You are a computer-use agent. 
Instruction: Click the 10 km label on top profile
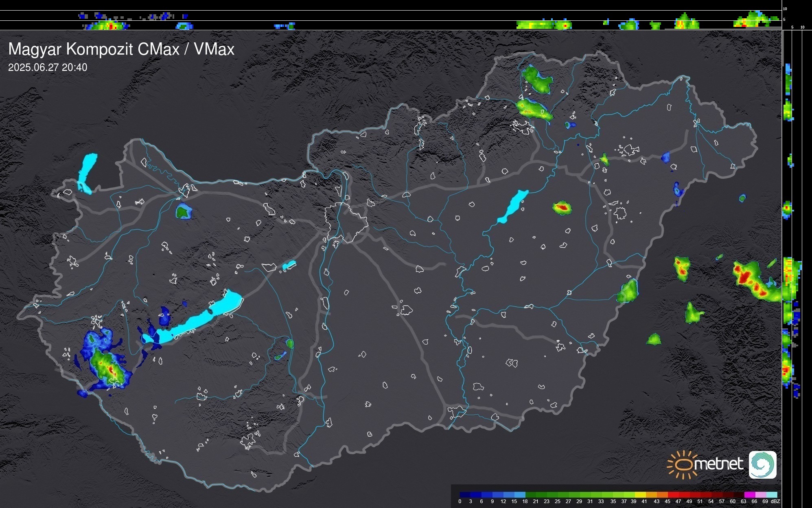point(785,9)
